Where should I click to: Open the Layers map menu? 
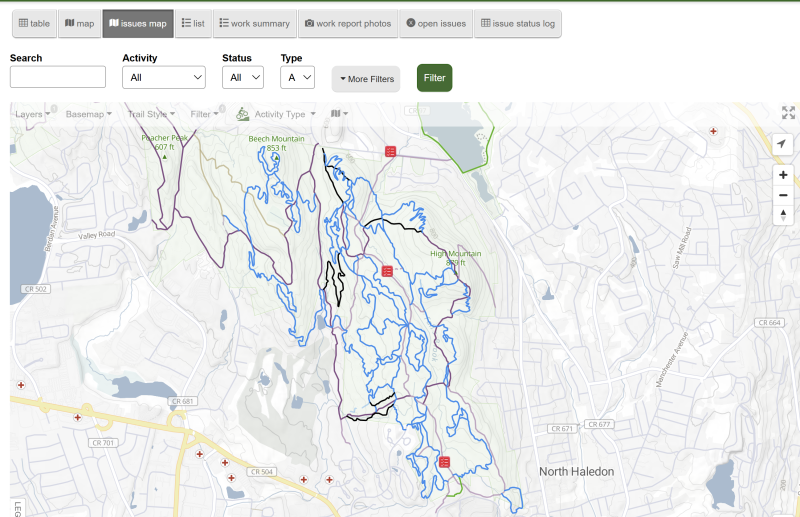pyautogui.click(x=32, y=114)
